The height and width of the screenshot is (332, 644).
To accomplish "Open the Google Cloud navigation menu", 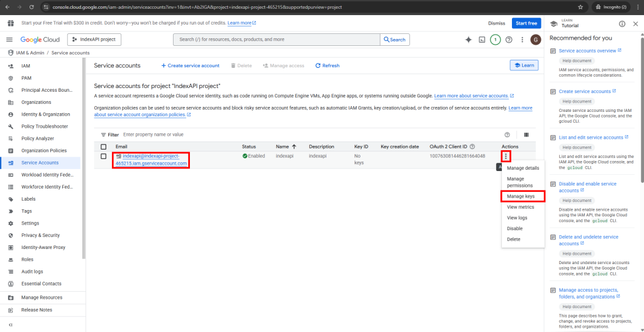I will (11, 39).
